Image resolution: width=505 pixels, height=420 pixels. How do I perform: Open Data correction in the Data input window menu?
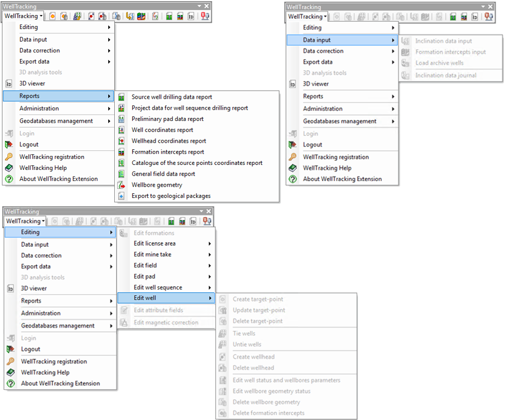[x=342, y=51]
